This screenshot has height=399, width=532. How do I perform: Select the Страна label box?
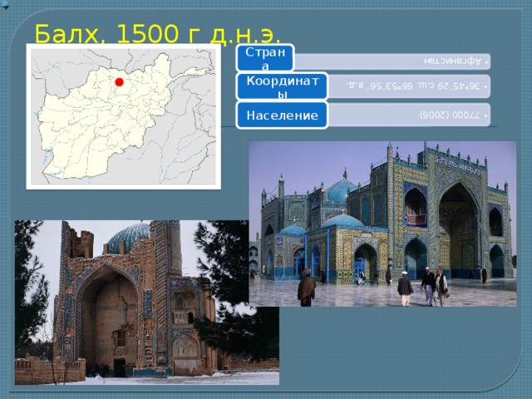(265, 58)
